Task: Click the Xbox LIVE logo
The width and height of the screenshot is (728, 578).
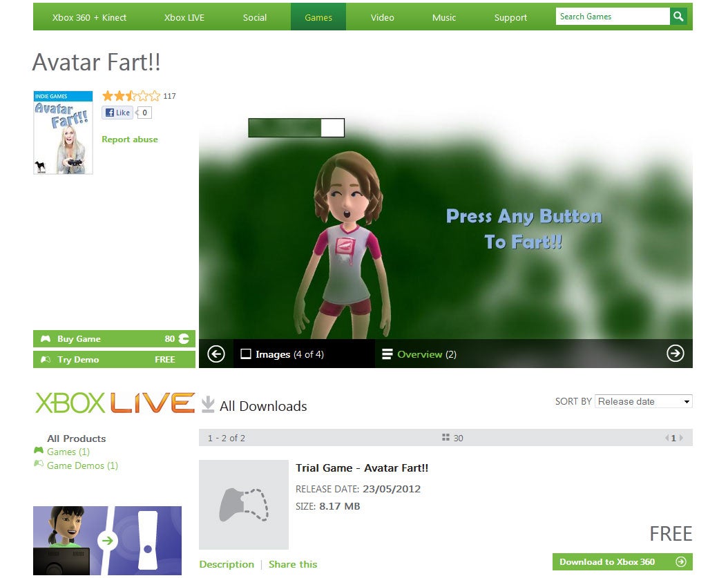Action: tap(115, 403)
